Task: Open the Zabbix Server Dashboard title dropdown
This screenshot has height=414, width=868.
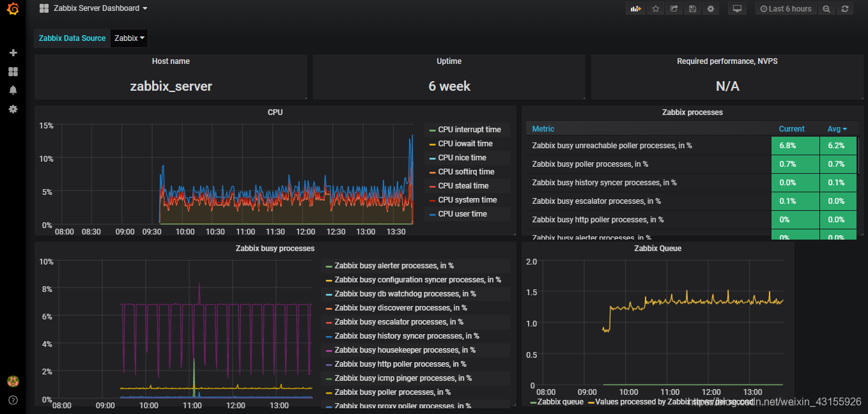Action: (x=93, y=8)
